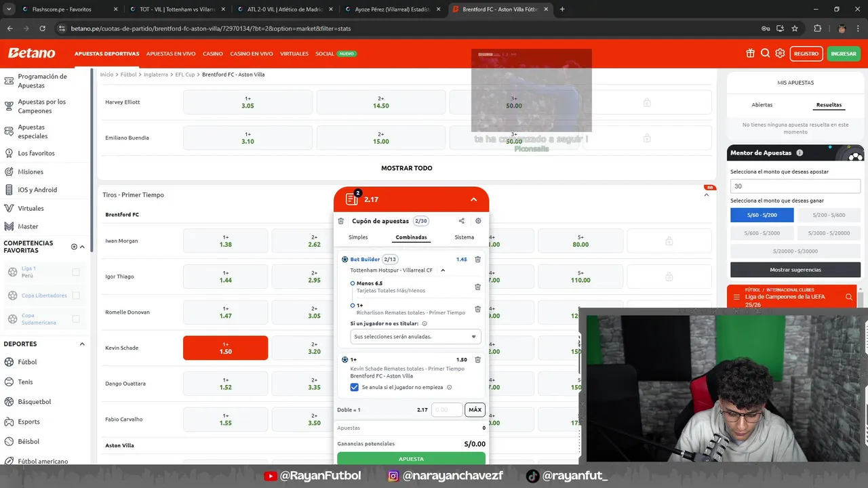Click the Doble stake input field
This screenshot has height=488, width=868.
446,409
